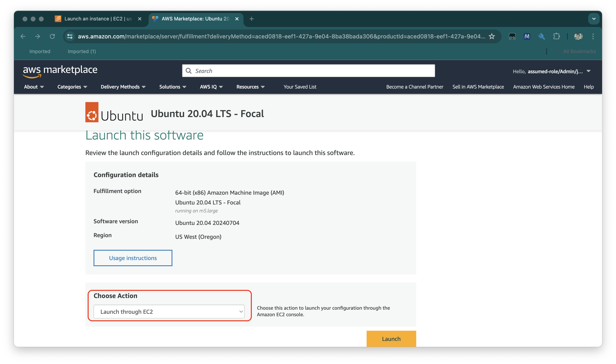This screenshot has width=616, height=364.
Task: Open Chrome three-dot menu
Action: coord(593,36)
